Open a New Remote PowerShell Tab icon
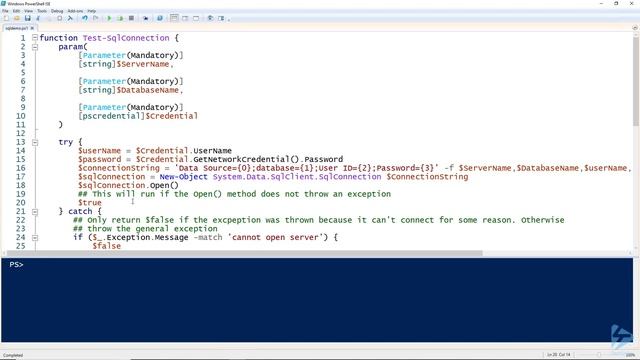This screenshot has height=360, width=640. 145,18
